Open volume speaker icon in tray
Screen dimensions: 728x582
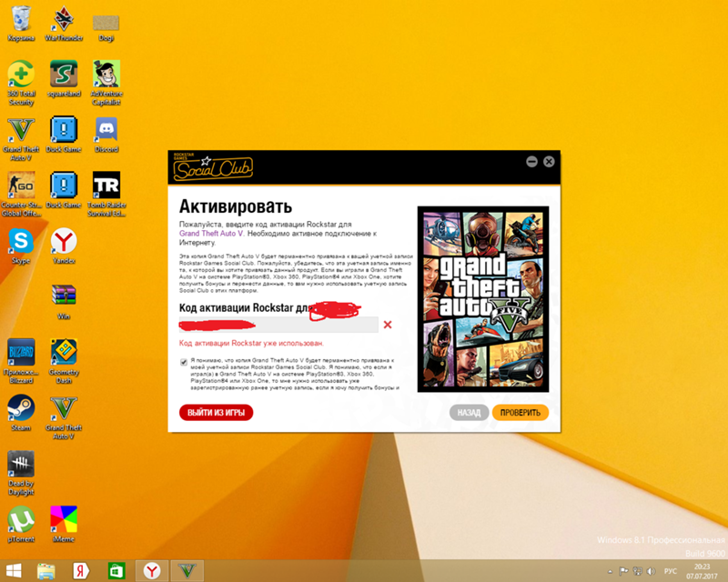651,571
